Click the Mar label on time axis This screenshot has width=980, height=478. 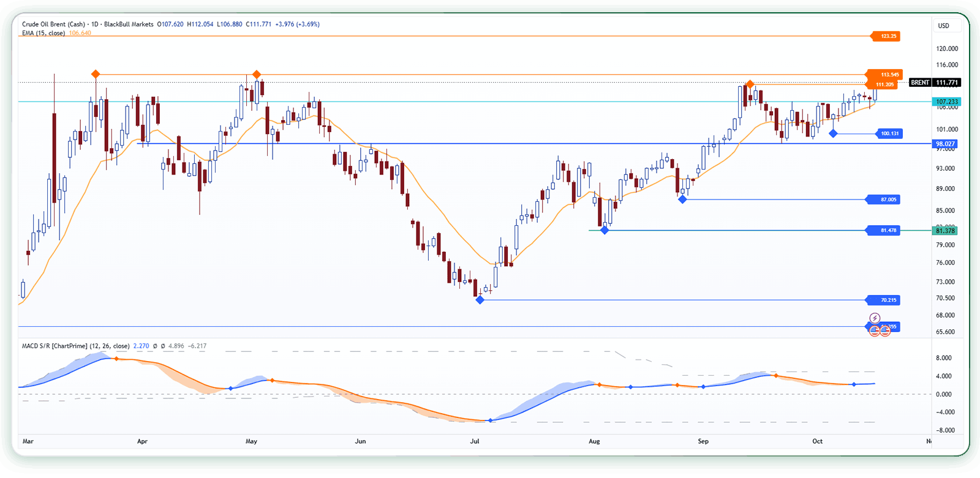click(28, 441)
